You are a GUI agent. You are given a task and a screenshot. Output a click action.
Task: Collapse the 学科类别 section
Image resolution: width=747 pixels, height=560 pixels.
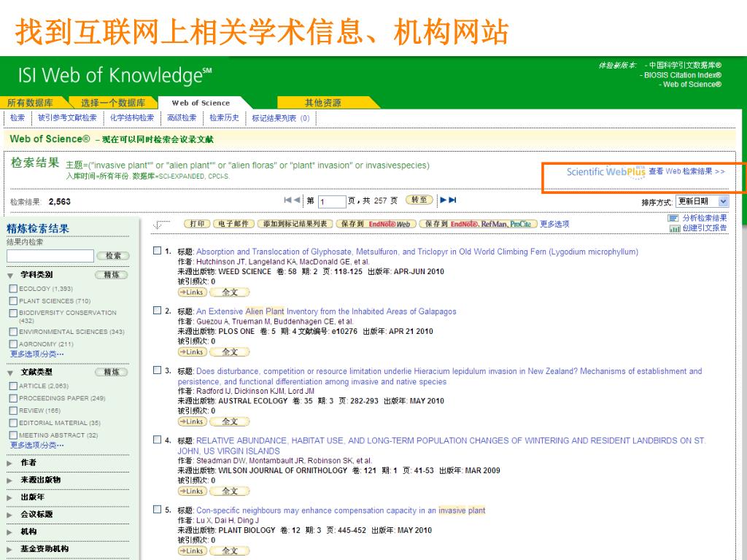(10, 275)
